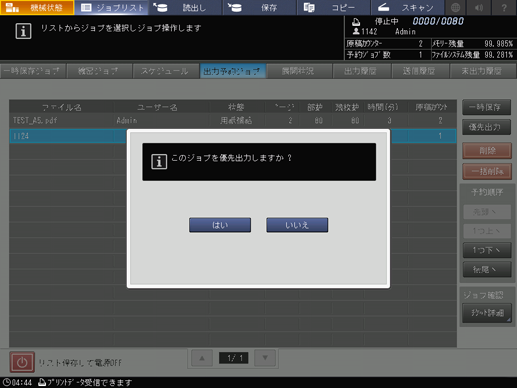
Task: Click the メモリー残量 99.985% value
Action: tap(498, 44)
